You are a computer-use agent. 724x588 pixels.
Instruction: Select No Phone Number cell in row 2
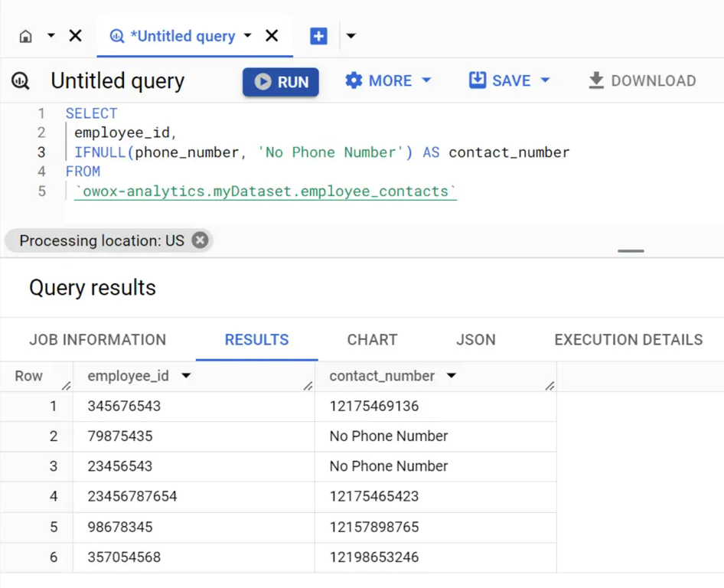(x=435, y=436)
